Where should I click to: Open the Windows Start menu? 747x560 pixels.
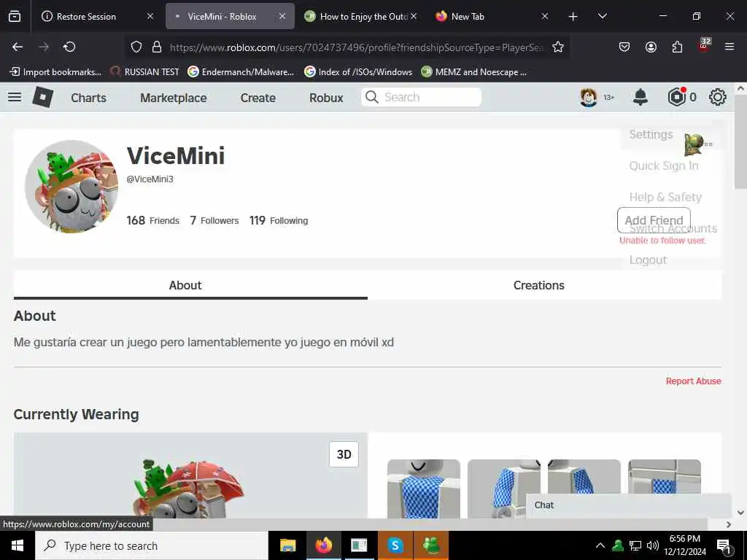click(18, 545)
